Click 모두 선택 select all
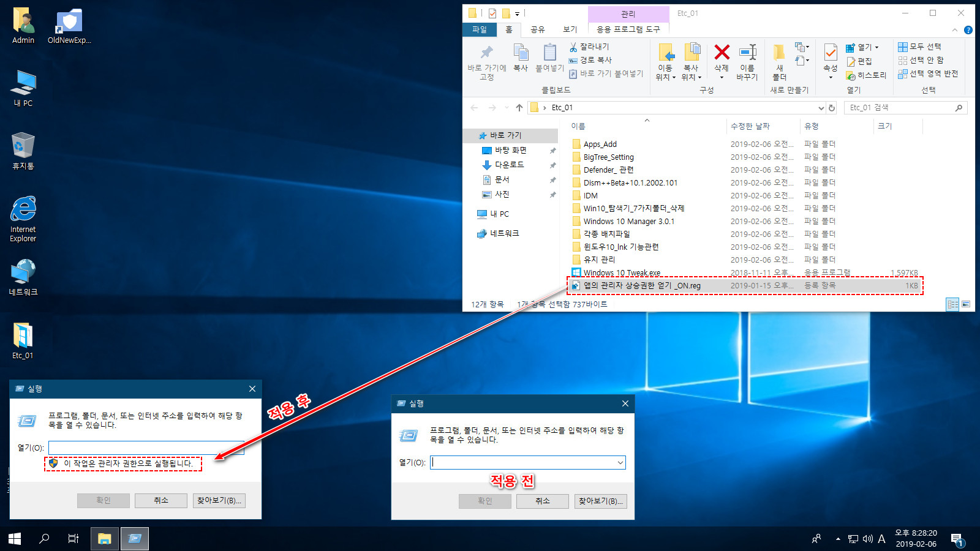980x551 pixels. [919, 47]
